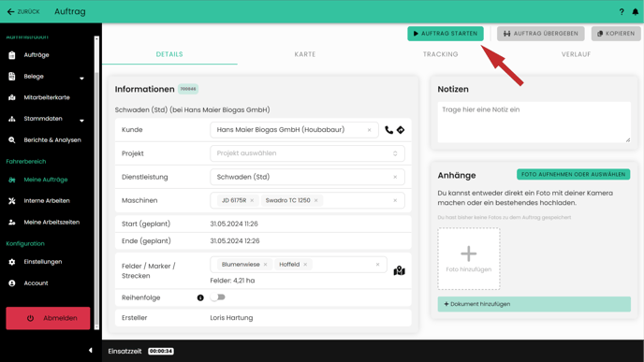Click the Einstellungen gear icon
This screenshot has height=362, width=644.
(12, 262)
